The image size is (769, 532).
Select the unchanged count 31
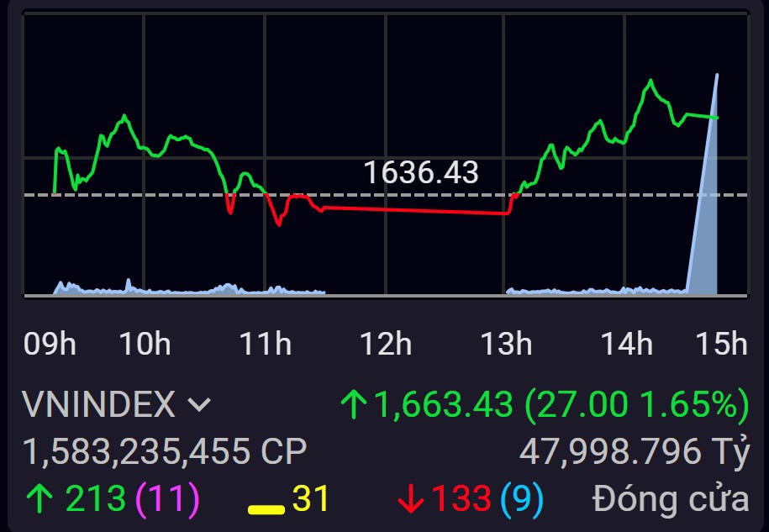(310, 498)
